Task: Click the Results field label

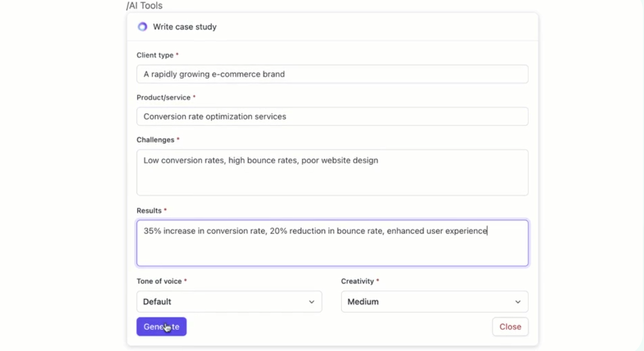Action: pyautogui.click(x=149, y=210)
